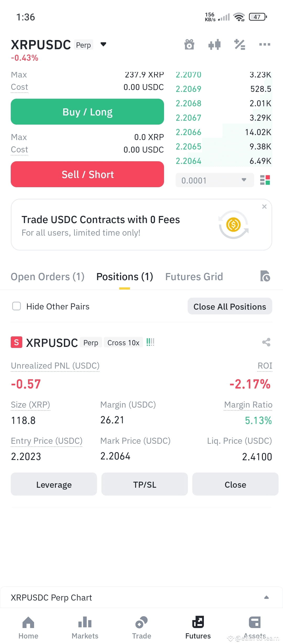Open the gift rewards icon
The height and width of the screenshot is (644, 283).
[x=189, y=44]
